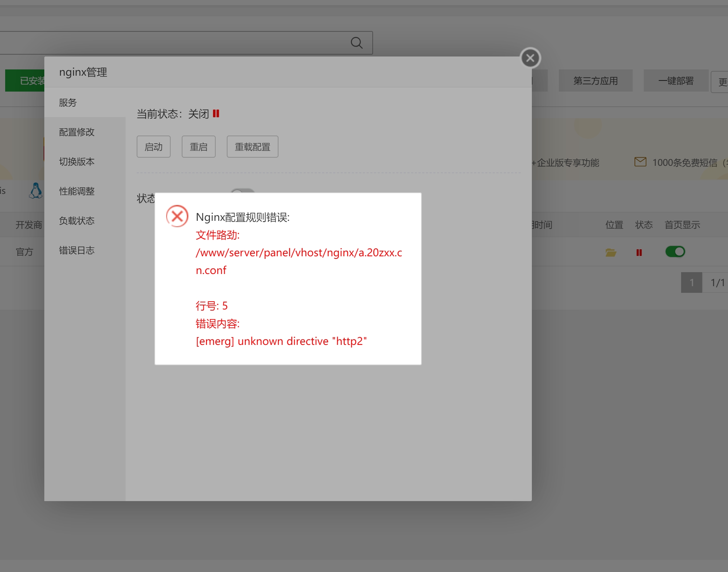Image resolution: width=728 pixels, height=572 pixels.
Task: Close the nginx管理 dialog
Action: tap(530, 58)
